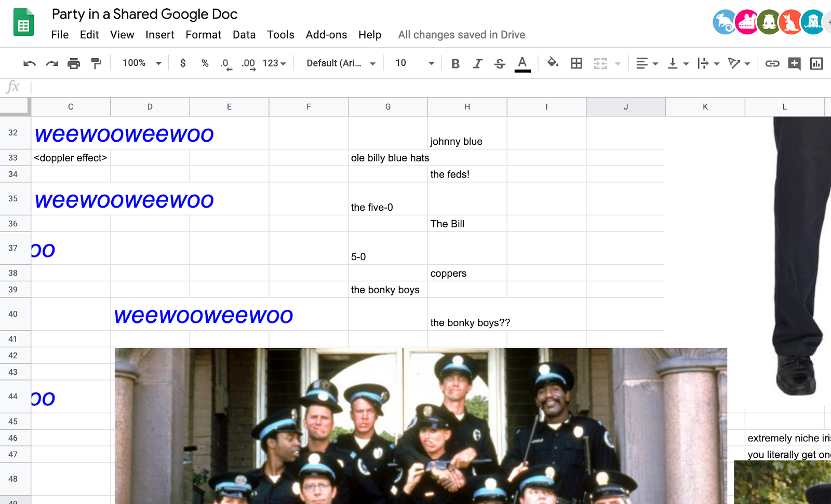The width and height of the screenshot is (831, 504).
Task: Open the font family dropdown
Action: [x=341, y=63]
